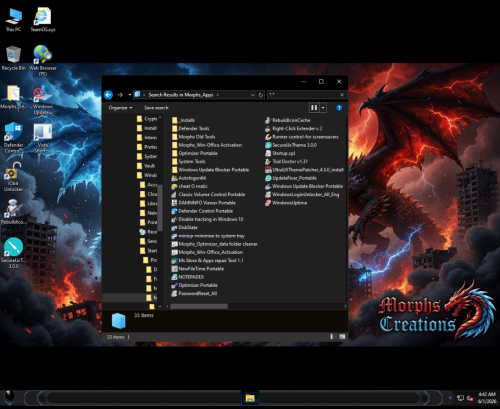Click the refresh icon in the address bar
The width and height of the screenshot is (500, 409).
(261, 95)
